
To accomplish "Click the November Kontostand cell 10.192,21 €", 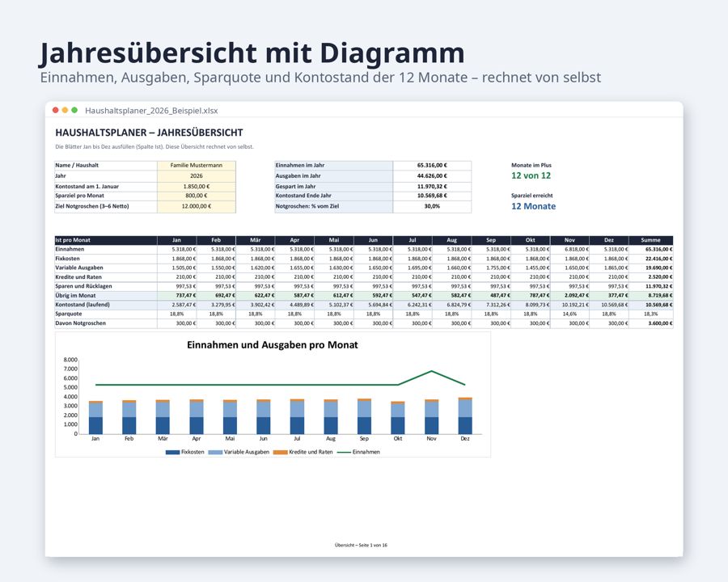I will [x=569, y=305].
